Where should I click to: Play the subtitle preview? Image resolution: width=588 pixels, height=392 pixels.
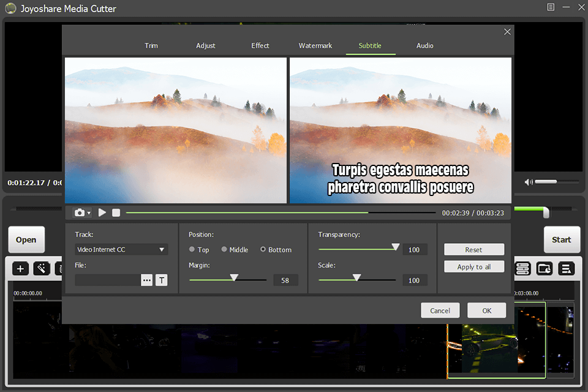tap(102, 213)
